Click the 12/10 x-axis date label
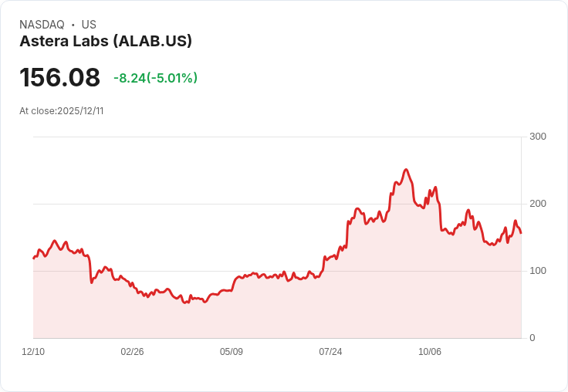Viewport: 568px width, 392px height. point(33,351)
